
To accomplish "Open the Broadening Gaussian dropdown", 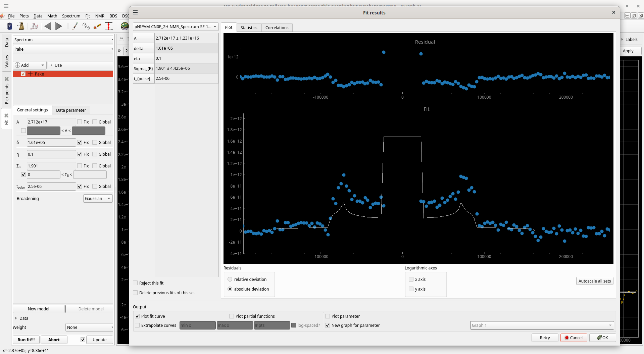I will pos(98,199).
